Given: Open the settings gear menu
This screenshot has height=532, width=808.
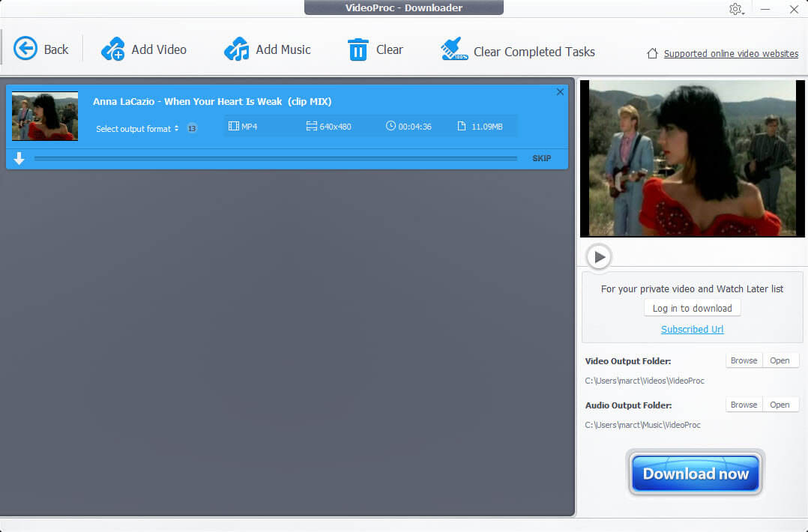Looking at the screenshot, I should tap(736, 9).
